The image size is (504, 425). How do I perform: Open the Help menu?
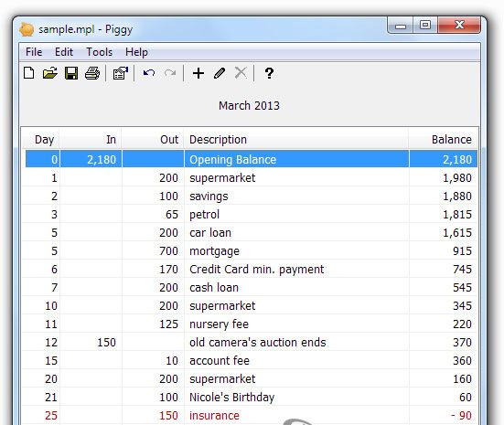[136, 52]
